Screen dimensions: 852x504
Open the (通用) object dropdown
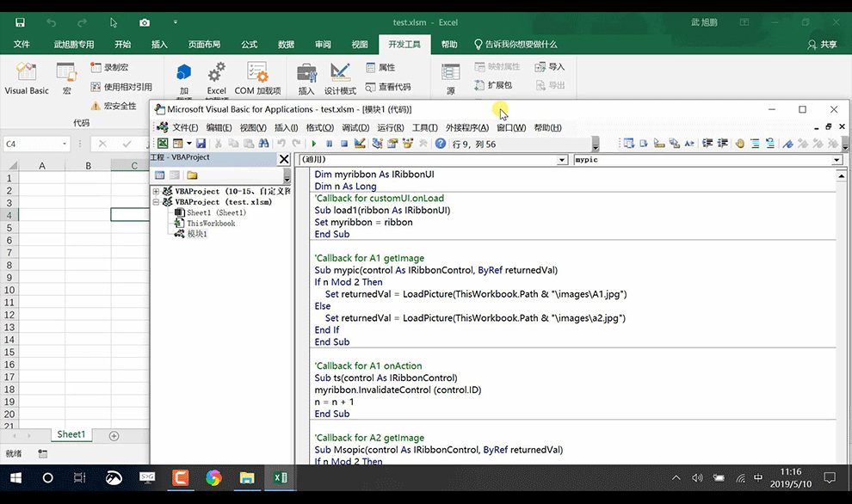563,160
